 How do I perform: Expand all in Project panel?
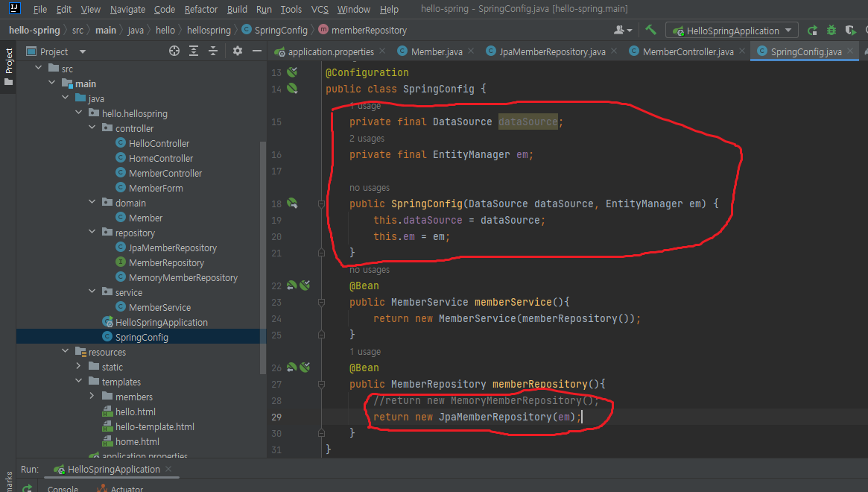tap(194, 51)
